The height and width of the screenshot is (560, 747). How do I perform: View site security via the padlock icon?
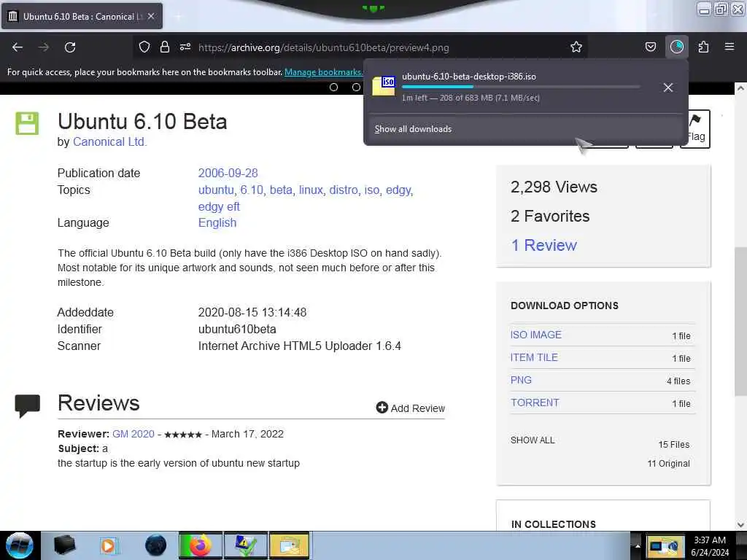point(165,47)
